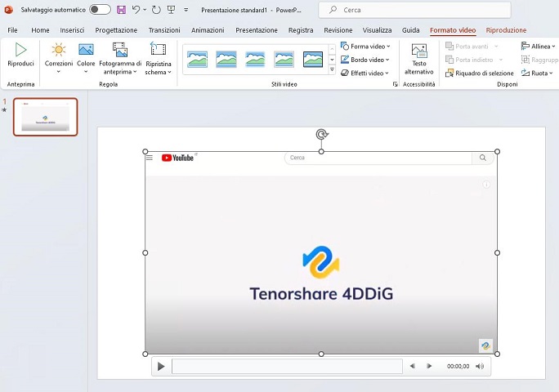Open Ripristina schema menu
559x392 pixels.
click(159, 59)
